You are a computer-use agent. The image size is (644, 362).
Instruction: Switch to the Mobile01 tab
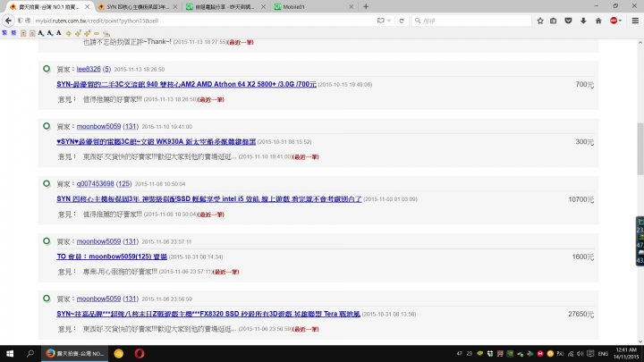pos(312,6)
